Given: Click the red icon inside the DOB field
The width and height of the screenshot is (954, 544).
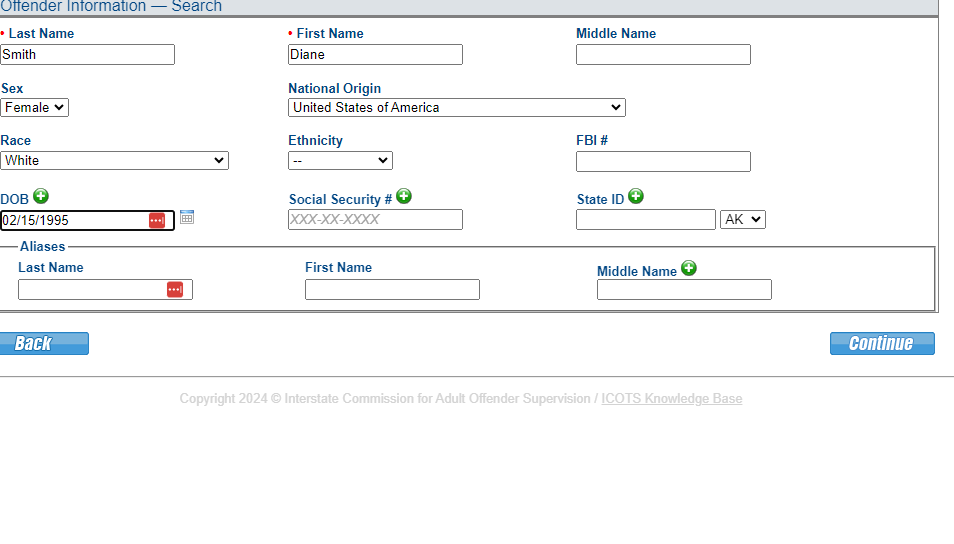Looking at the screenshot, I should 157,220.
